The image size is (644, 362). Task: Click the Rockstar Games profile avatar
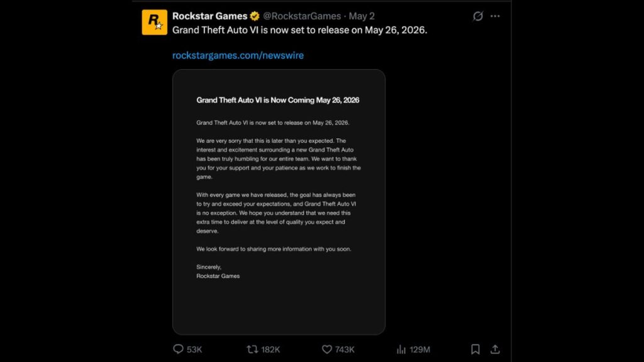pyautogui.click(x=154, y=22)
